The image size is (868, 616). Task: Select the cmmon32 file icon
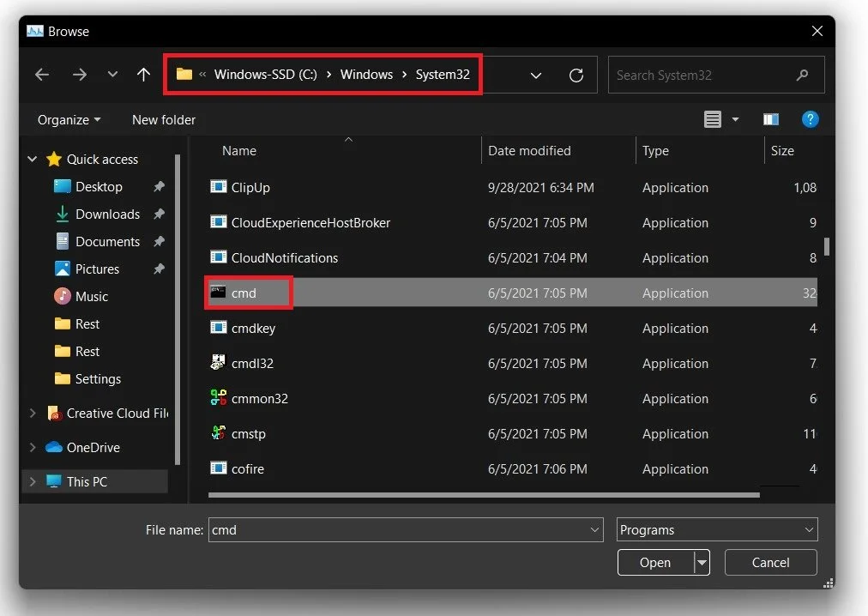(219, 398)
